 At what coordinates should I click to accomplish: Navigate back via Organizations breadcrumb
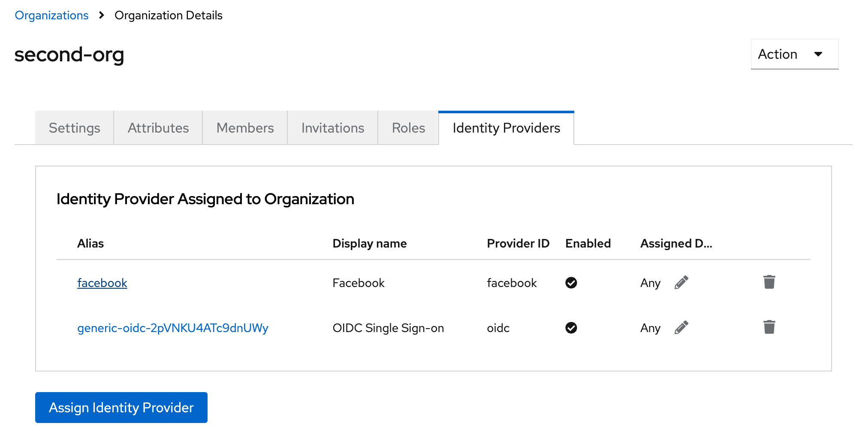(x=51, y=15)
